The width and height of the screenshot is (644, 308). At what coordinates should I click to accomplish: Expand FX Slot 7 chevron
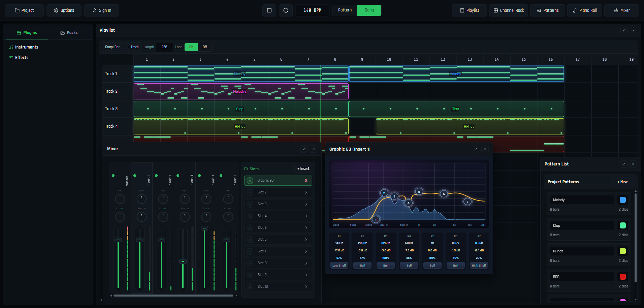tap(306, 251)
